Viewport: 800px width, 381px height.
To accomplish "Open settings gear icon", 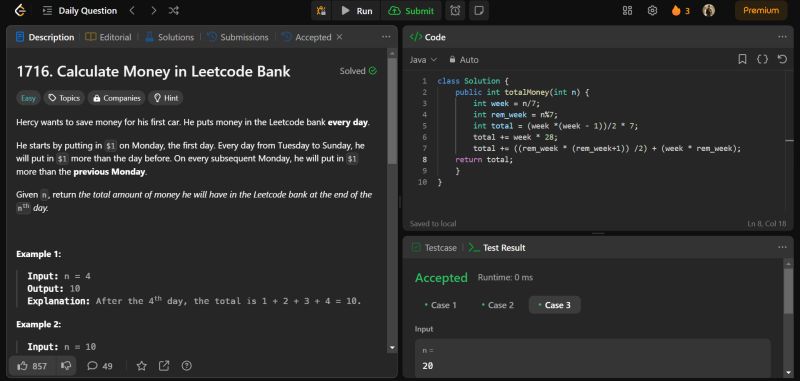I will pos(652,11).
